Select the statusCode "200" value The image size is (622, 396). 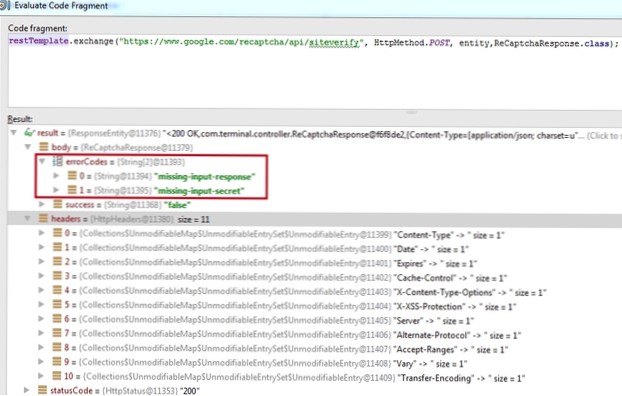pos(190,391)
